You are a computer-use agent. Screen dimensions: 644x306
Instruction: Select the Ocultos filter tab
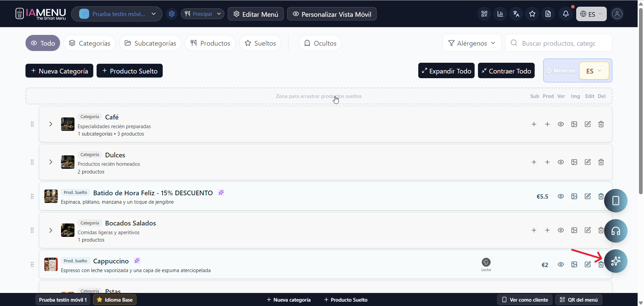(320, 43)
